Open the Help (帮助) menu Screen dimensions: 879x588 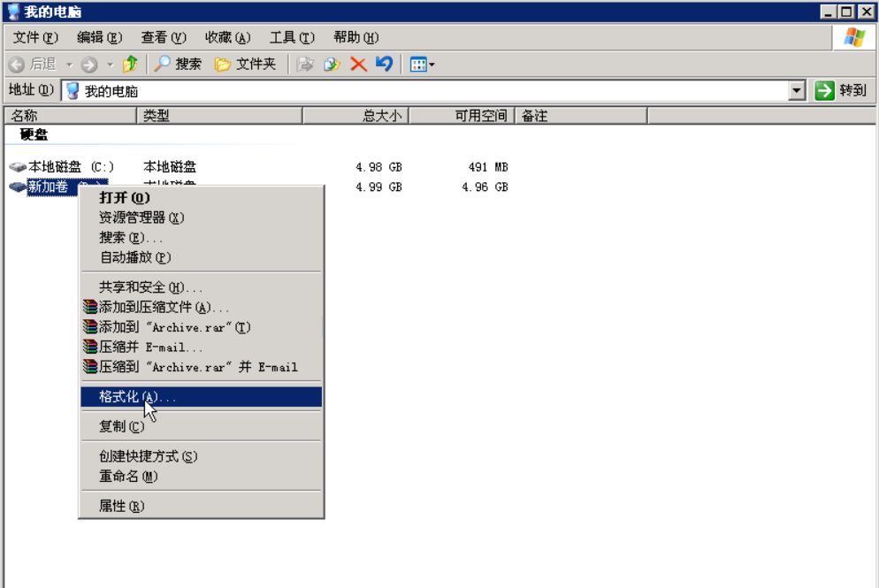coord(356,37)
